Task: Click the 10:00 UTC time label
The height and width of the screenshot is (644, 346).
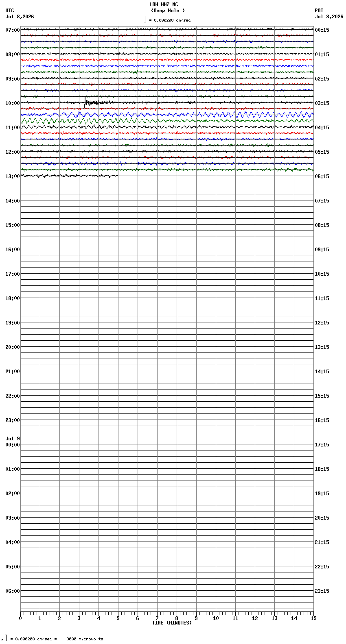Action: coord(13,103)
